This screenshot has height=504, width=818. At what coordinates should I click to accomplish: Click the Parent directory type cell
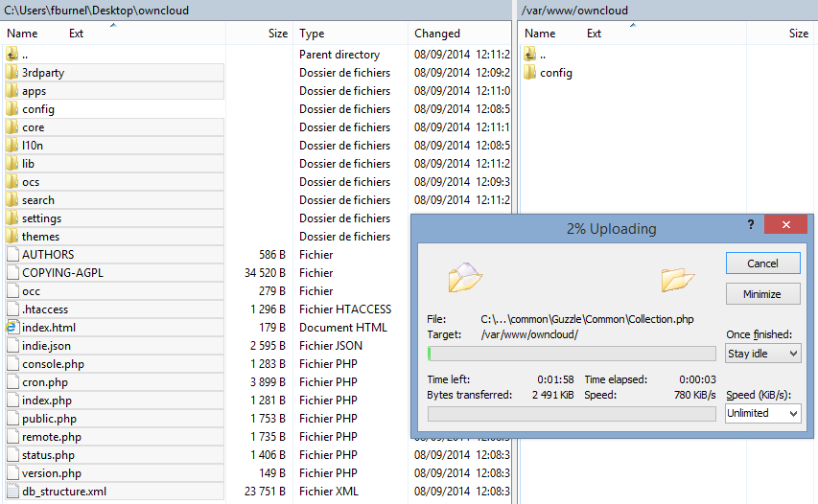point(339,55)
